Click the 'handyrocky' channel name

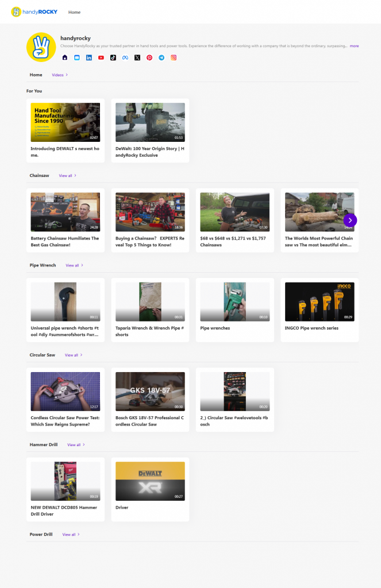(x=75, y=38)
